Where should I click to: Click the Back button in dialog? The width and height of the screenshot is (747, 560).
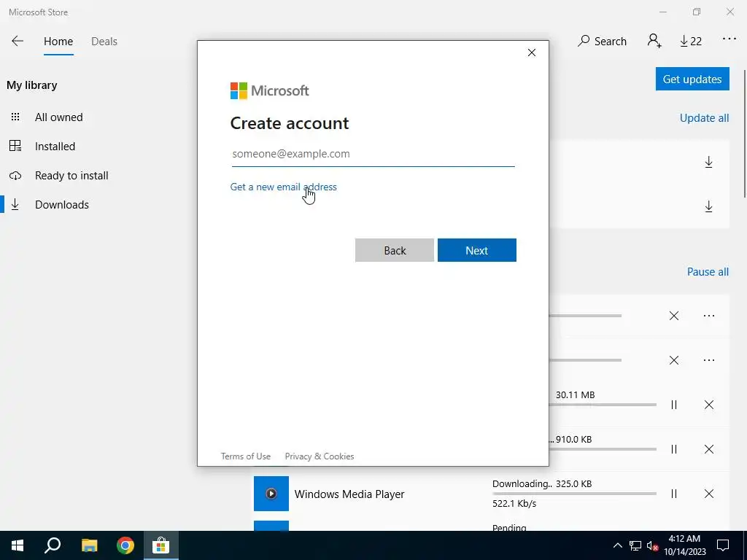pyautogui.click(x=395, y=251)
